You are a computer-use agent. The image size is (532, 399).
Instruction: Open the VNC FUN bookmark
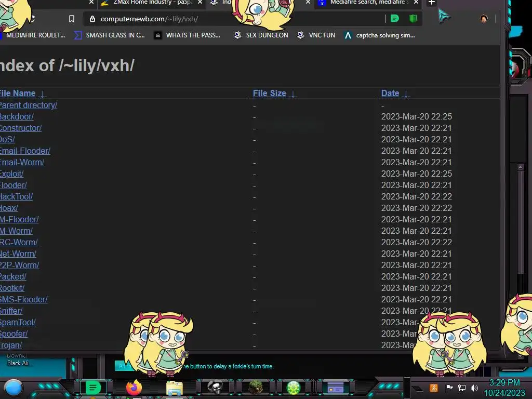[316, 35]
